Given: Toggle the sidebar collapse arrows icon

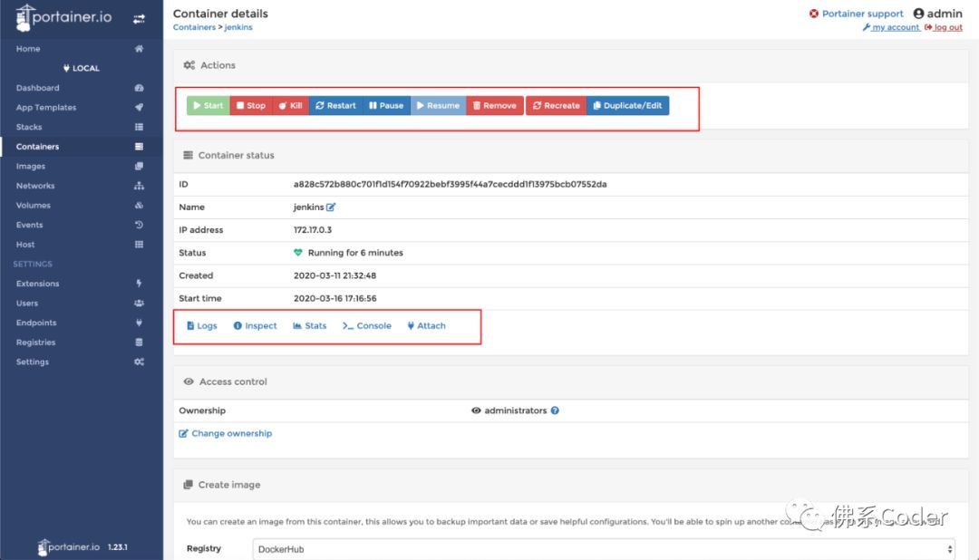Looking at the screenshot, I should [139, 19].
